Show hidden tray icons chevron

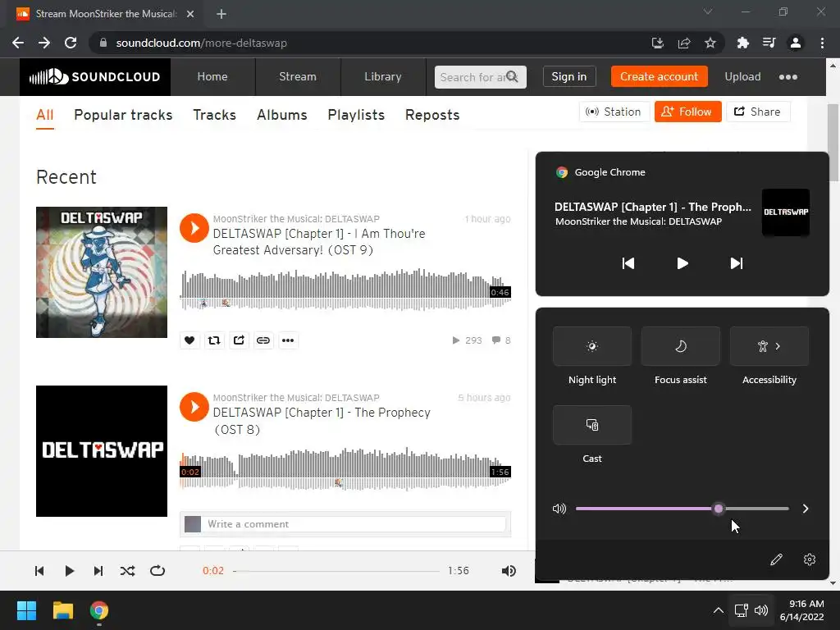coord(719,610)
